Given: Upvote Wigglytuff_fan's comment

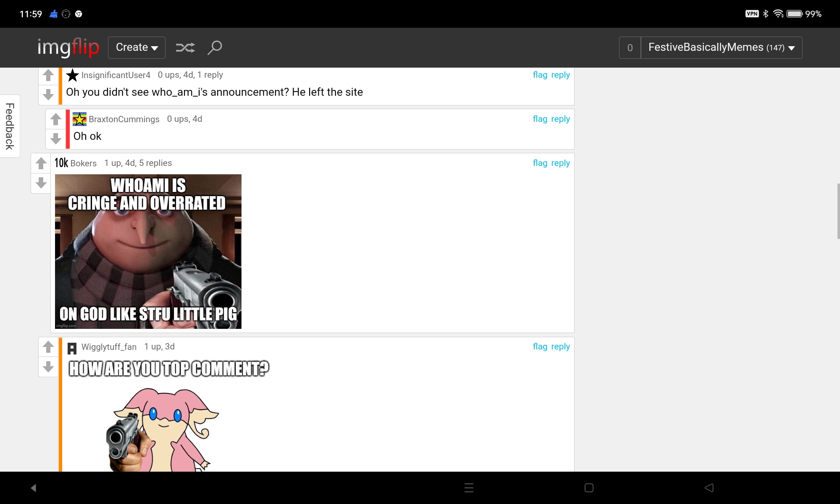Looking at the screenshot, I should click(48, 347).
